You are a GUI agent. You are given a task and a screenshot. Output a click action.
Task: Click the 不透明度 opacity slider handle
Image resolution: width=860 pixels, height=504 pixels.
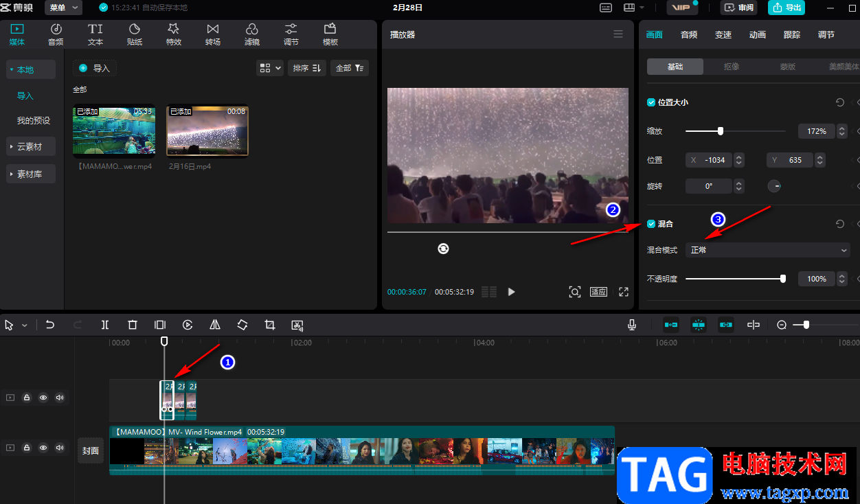point(783,279)
